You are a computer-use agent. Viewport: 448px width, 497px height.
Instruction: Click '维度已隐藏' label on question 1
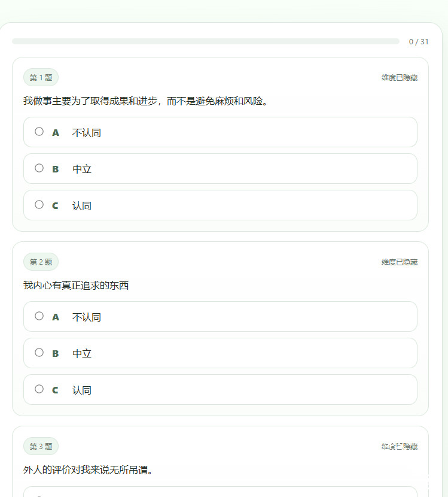coord(400,78)
